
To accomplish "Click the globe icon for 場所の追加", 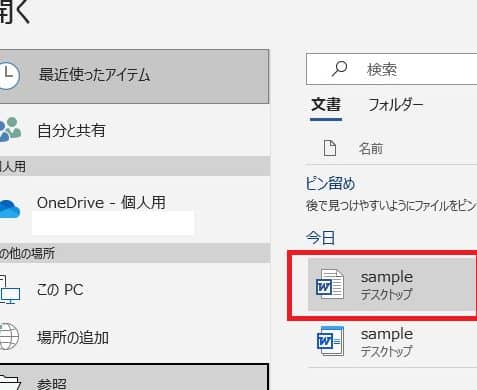I will 9,337.
